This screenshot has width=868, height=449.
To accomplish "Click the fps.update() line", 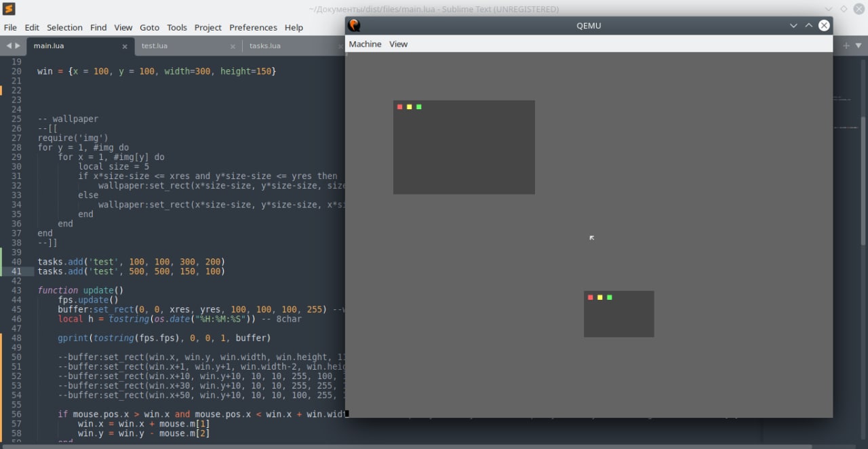I will [x=88, y=300].
